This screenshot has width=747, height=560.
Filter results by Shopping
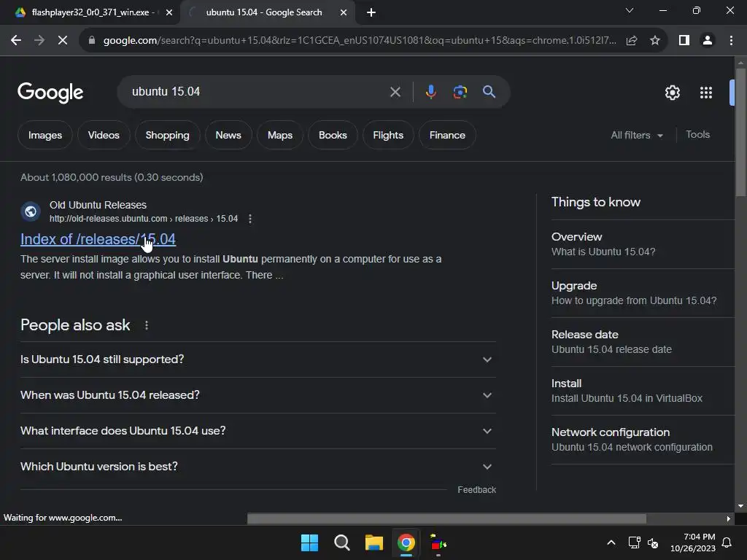167,135
